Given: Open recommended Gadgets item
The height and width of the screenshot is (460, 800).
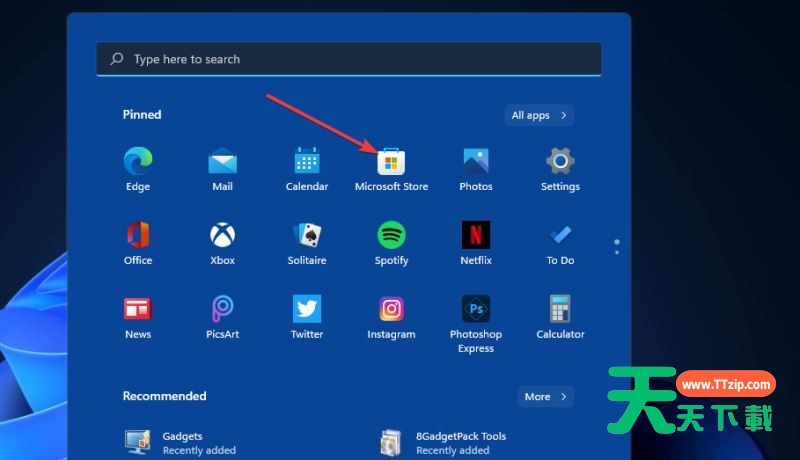Looking at the screenshot, I should [180, 442].
